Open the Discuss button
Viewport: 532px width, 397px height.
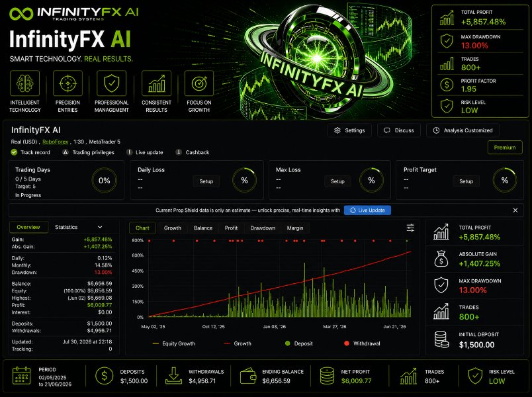click(398, 130)
